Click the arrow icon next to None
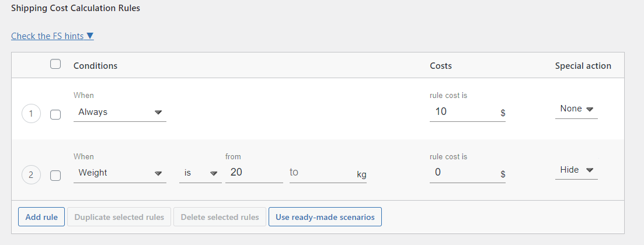 point(590,109)
